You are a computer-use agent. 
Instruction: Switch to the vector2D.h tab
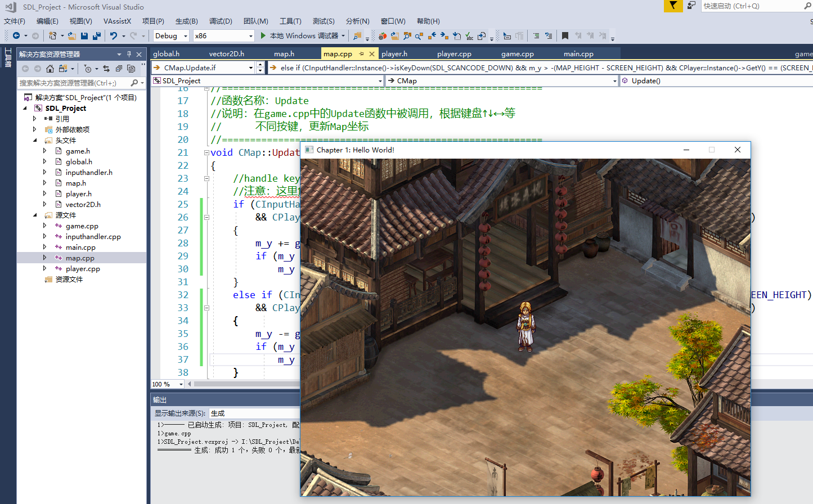tap(226, 54)
